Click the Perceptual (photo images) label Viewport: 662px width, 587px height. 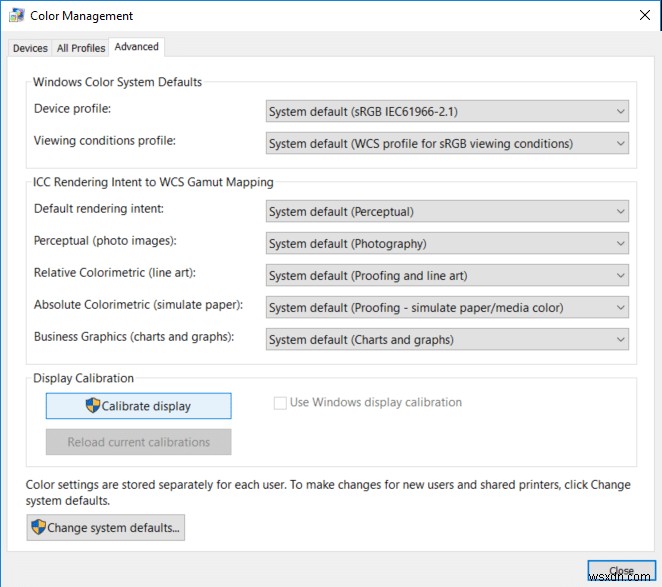coord(105,241)
